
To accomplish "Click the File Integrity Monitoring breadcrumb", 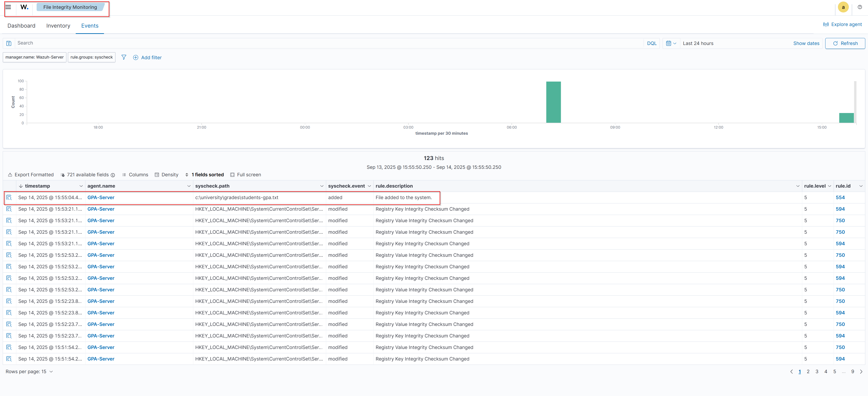I will (70, 7).
